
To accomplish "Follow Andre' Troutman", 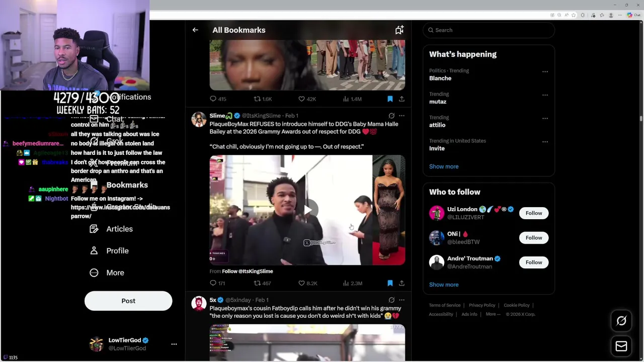I will click(534, 262).
